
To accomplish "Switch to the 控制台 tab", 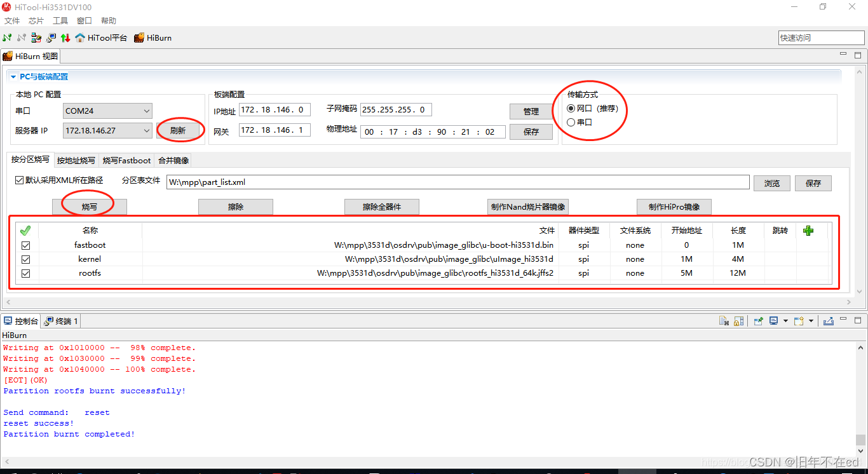I will (21, 321).
